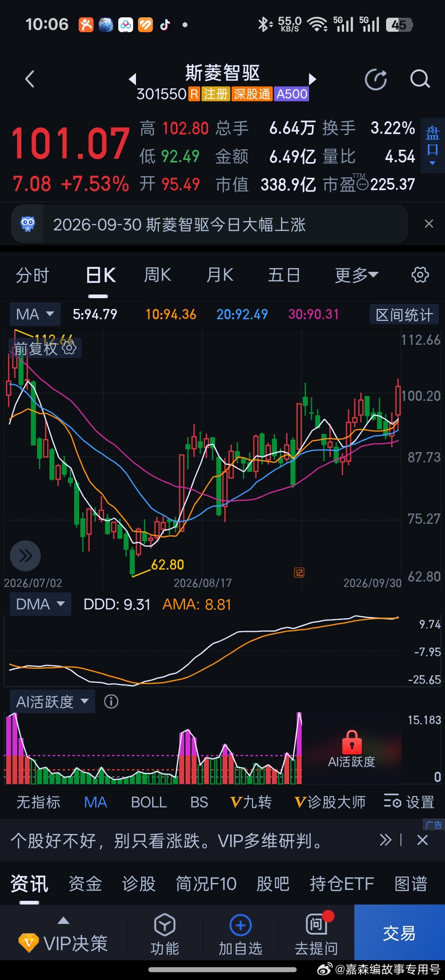Select the V九转 indicator option

[251, 802]
